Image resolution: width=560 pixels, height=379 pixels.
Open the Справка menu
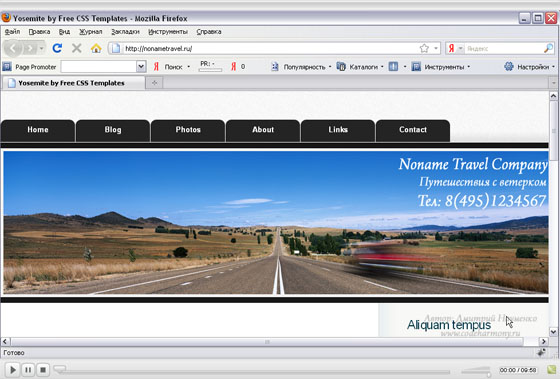(x=209, y=32)
